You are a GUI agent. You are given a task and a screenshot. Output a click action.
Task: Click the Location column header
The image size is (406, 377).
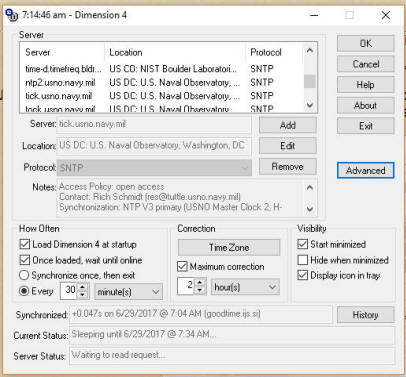pyautogui.click(x=176, y=52)
